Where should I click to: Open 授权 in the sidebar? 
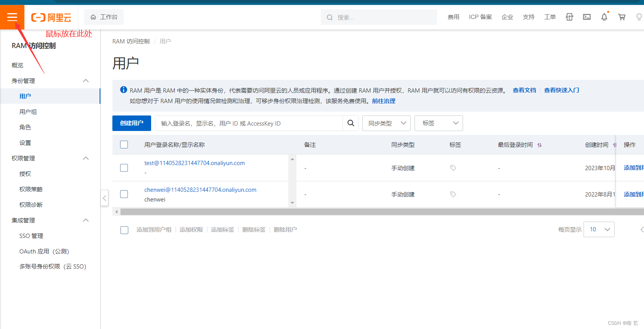pyautogui.click(x=25, y=174)
